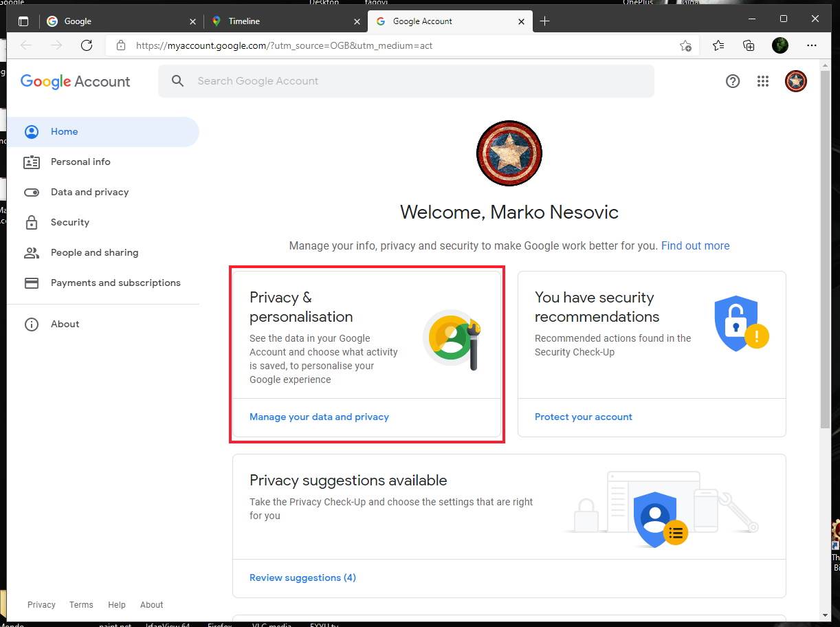
Task: Open Protect your account
Action: (x=583, y=417)
